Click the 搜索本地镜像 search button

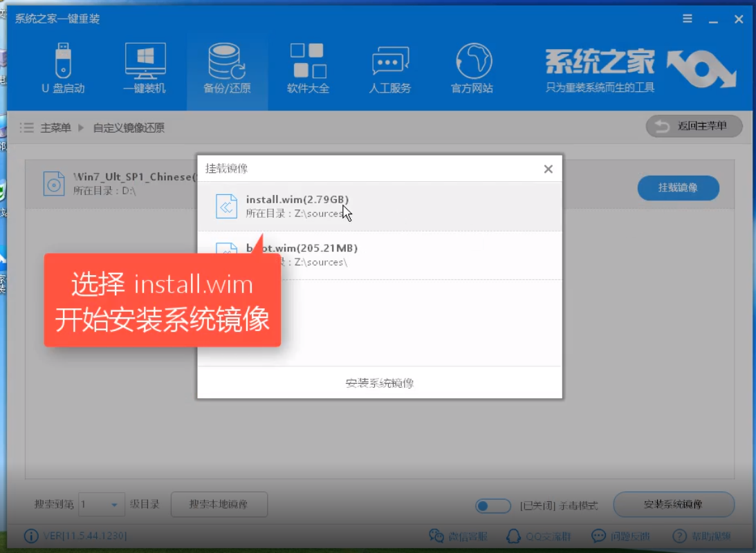pyautogui.click(x=219, y=505)
